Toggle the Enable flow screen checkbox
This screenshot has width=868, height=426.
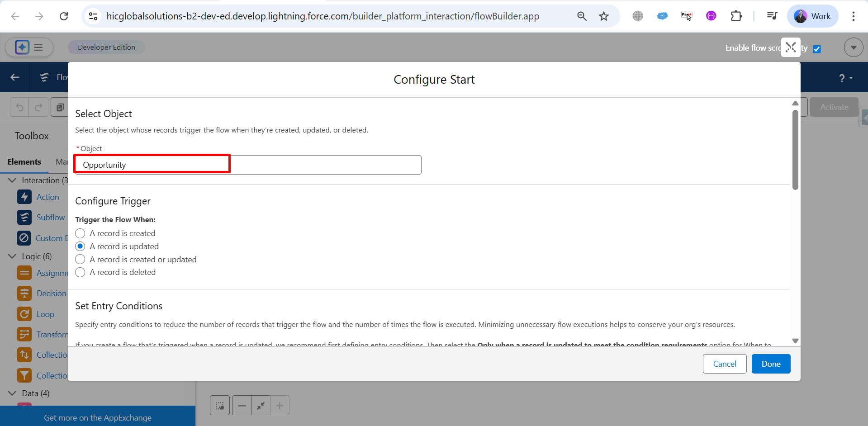click(x=817, y=49)
